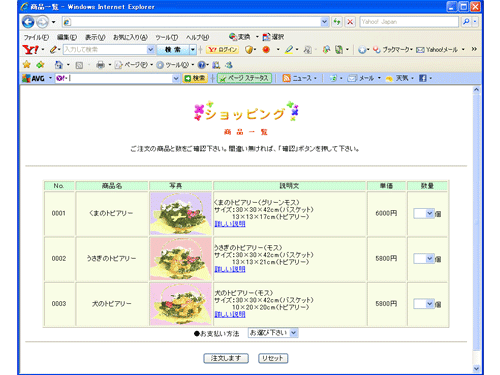
Task: Click the page scrollbar down arrow
Action: tap(476, 368)
